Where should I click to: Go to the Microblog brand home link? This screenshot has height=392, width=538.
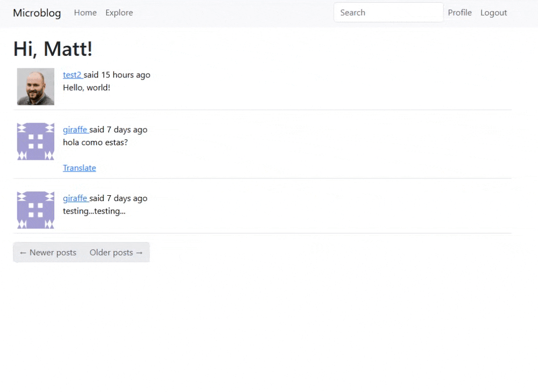[37, 13]
